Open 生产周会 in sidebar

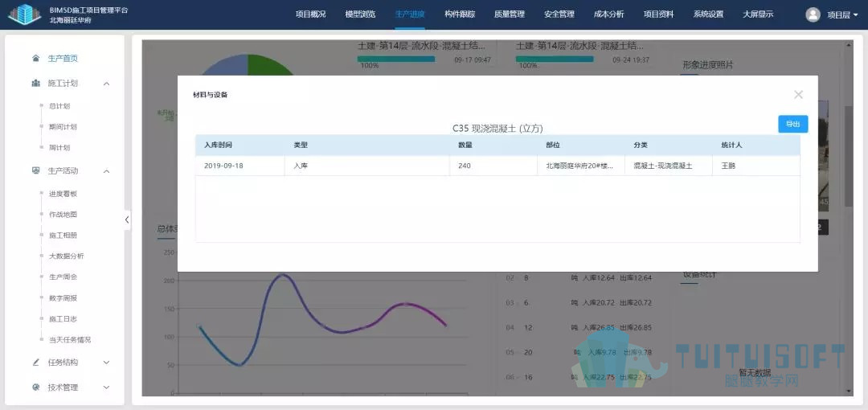(63, 277)
